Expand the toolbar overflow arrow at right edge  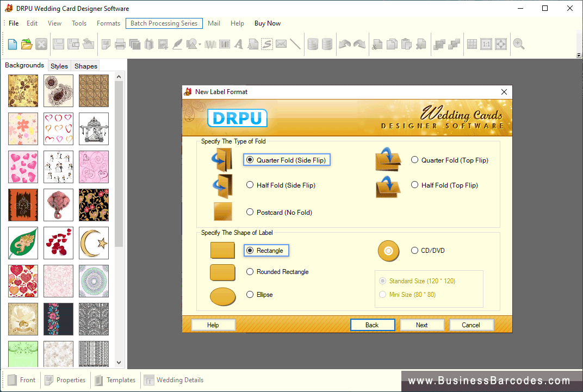coord(579,55)
